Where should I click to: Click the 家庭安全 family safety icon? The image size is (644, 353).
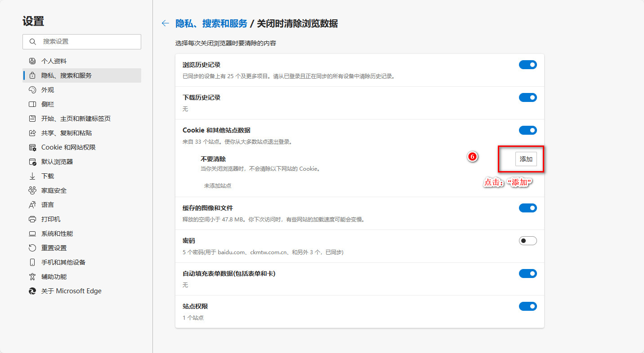click(x=32, y=190)
